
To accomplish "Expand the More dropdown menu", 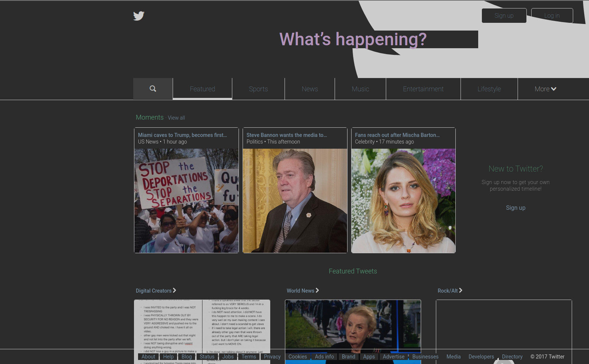I will coord(546,89).
